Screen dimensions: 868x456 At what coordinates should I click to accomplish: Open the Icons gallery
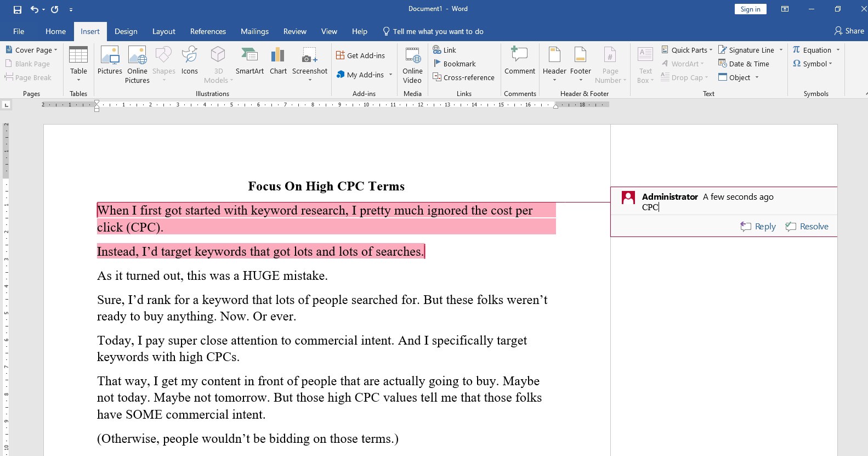click(x=189, y=60)
